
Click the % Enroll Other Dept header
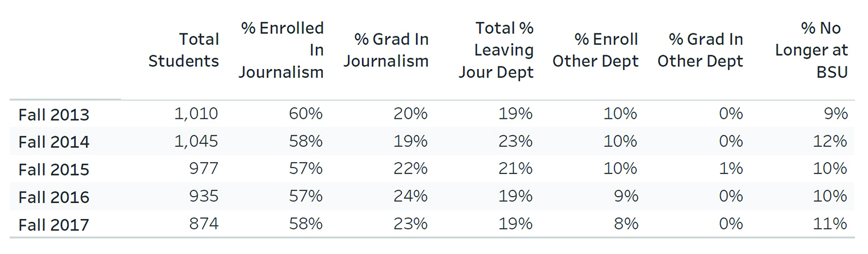[x=596, y=50]
